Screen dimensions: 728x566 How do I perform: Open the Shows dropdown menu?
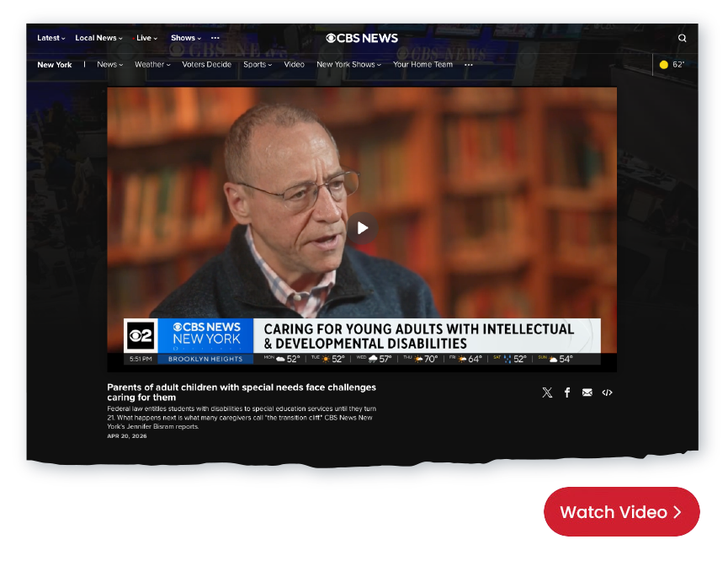pos(186,38)
